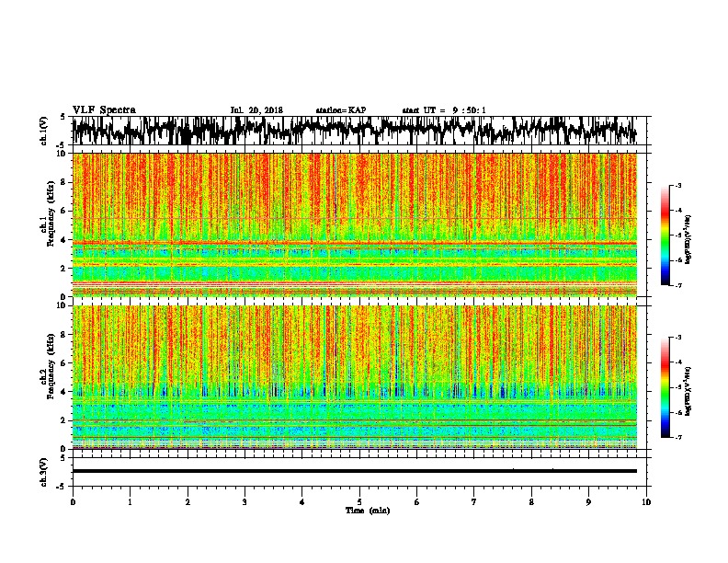The width and height of the screenshot is (728, 563).
Task: Click the time axis tick label '5'
Action: pyautogui.click(x=359, y=502)
